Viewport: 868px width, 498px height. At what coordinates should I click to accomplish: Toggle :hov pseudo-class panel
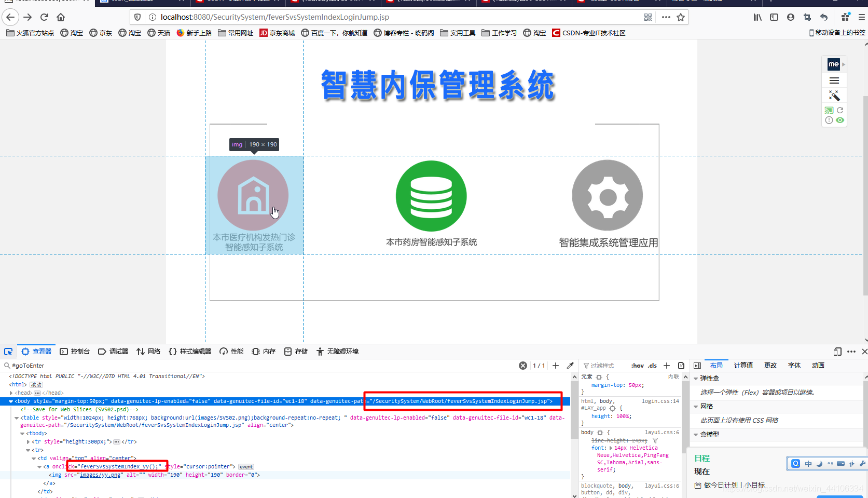pyautogui.click(x=637, y=366)
